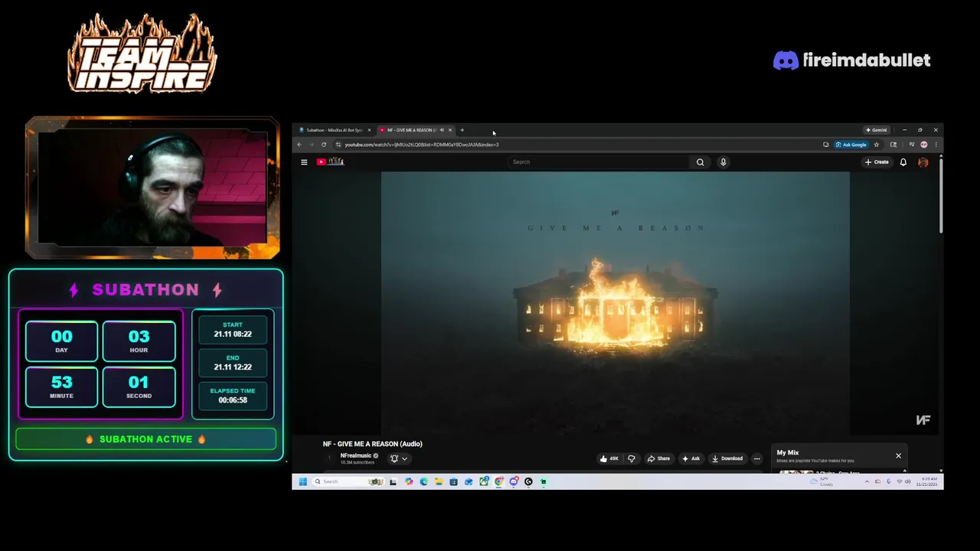This screenshot has height=551, width=980.
Task: Open more actions ellipsis under video
Action: [757, 458]
